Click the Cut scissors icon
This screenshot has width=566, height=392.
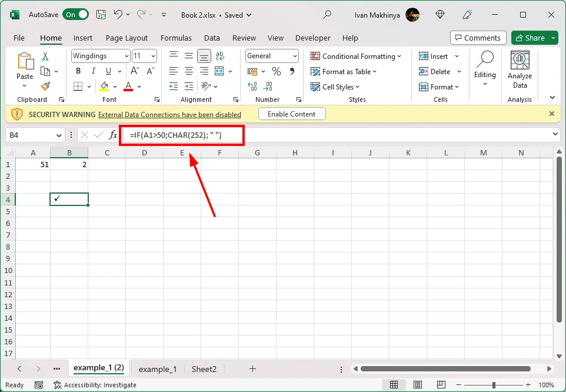pos(45,56)
